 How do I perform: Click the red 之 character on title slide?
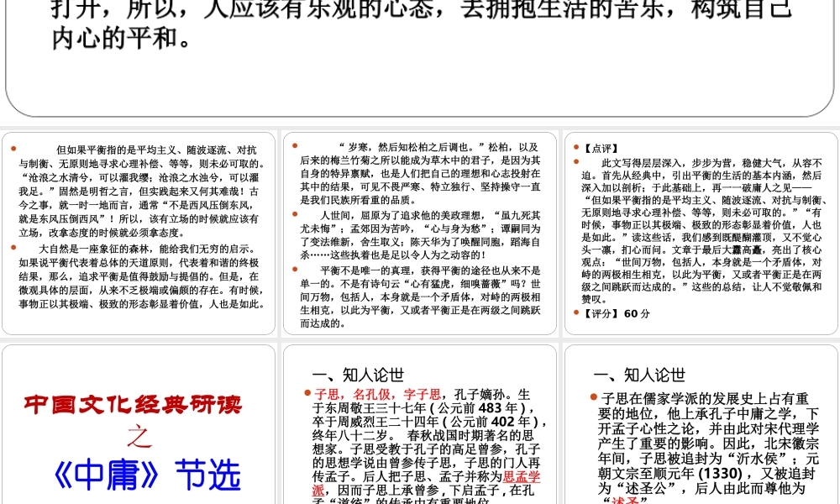pyautogui.click(x=139, y=437)
